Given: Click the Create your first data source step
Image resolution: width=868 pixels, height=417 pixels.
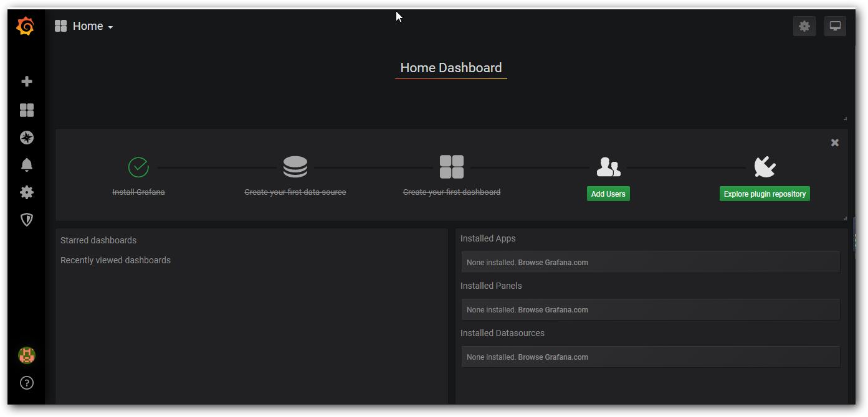Looking at the screenshot, I should tap(295, 192).
